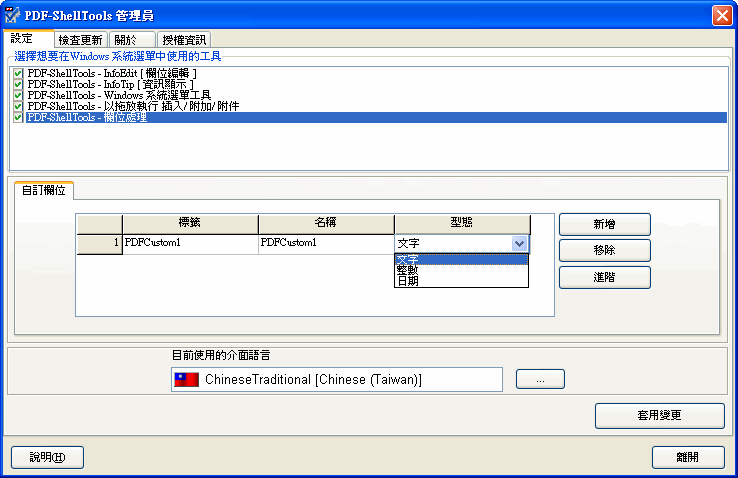Toggle the InfoTip 資訊顯示 checkbox
The height and width of the screenshot is (478, 738).
(18, 84)
